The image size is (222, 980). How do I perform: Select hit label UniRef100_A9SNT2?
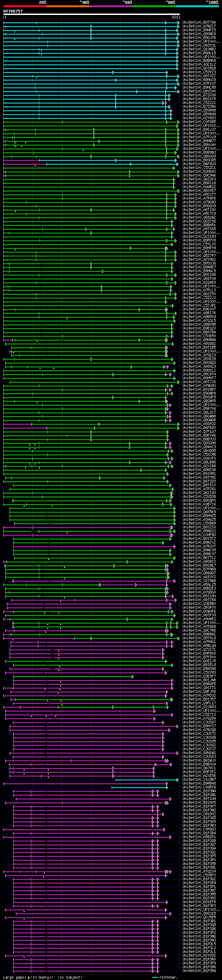(x=199, y=561)
